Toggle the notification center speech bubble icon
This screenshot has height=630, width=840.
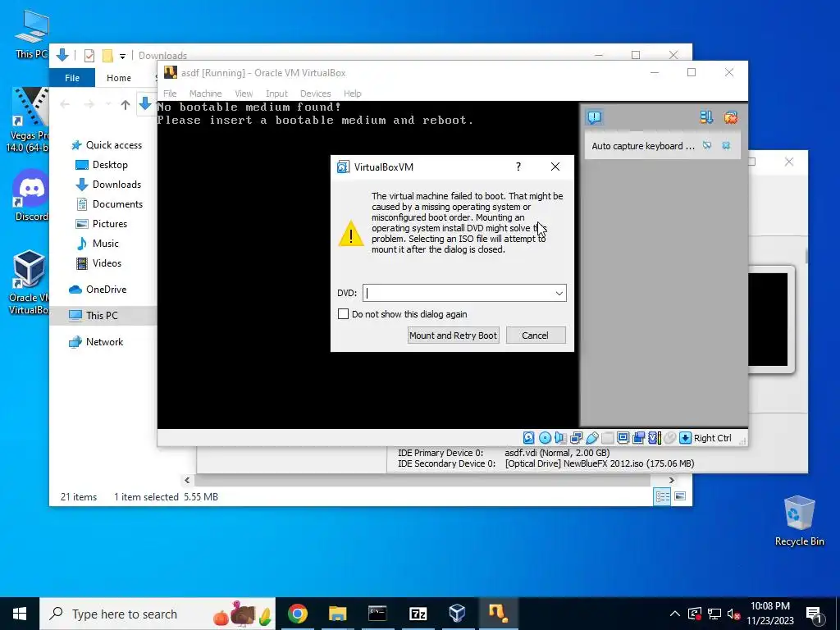tap(594, 117)
